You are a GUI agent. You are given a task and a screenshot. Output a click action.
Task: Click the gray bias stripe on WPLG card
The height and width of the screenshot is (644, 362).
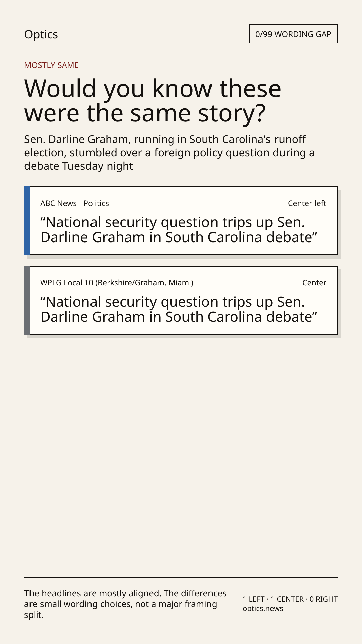27,300
